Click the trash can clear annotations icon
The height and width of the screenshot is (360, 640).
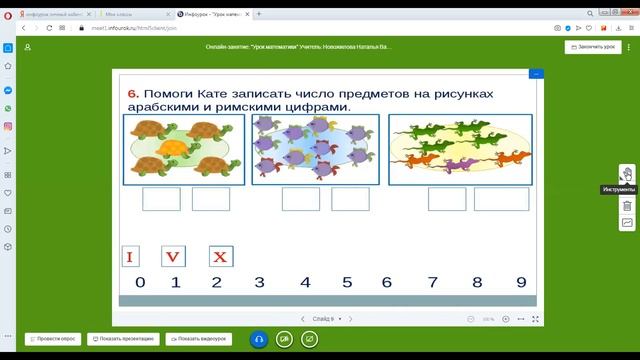pos(627,206)
